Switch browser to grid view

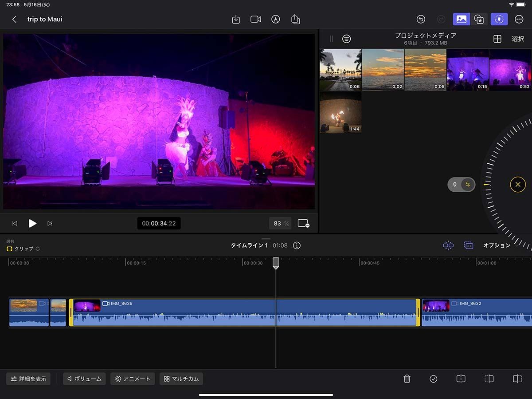point(497,39)
